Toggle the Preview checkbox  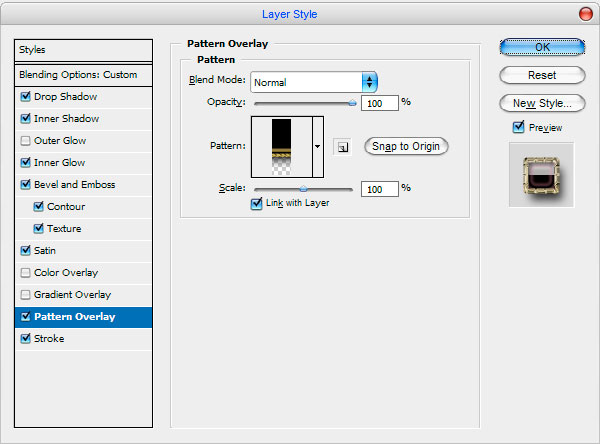pyautogui.click(x=518, y=127)
